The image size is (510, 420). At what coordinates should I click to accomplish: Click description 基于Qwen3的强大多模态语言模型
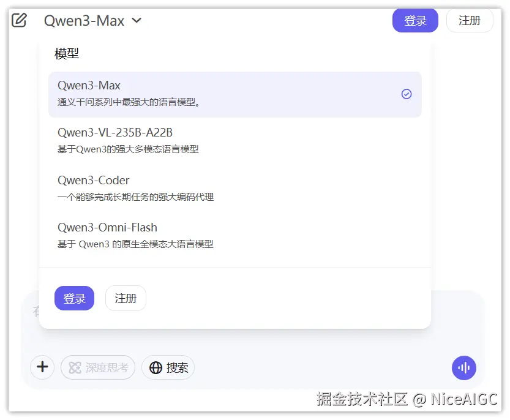tap(128, 149)
